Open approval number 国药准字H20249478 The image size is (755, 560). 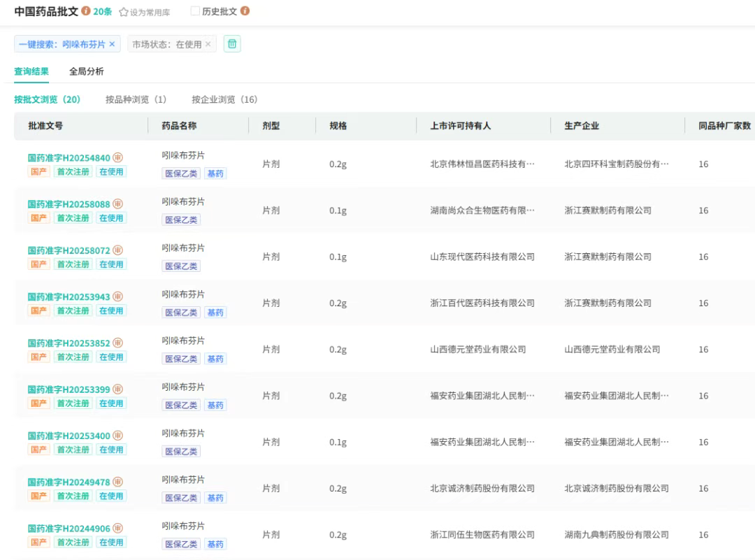click(69, 482)
